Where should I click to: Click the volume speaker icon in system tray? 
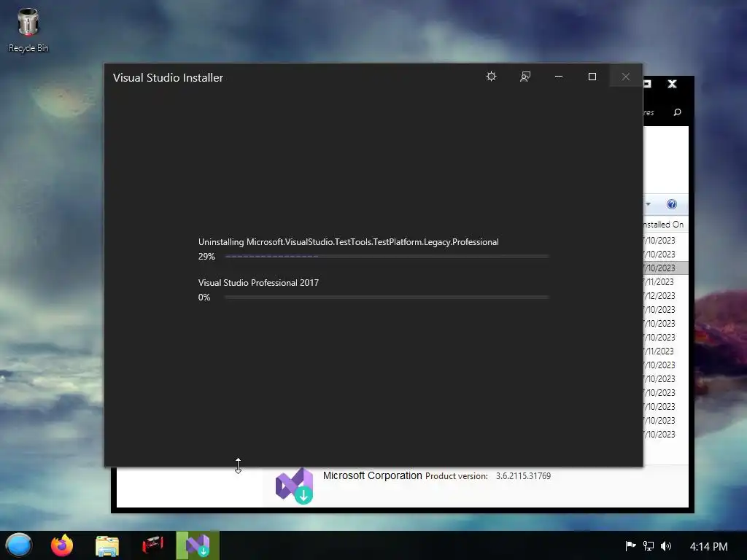coord(666,546)
